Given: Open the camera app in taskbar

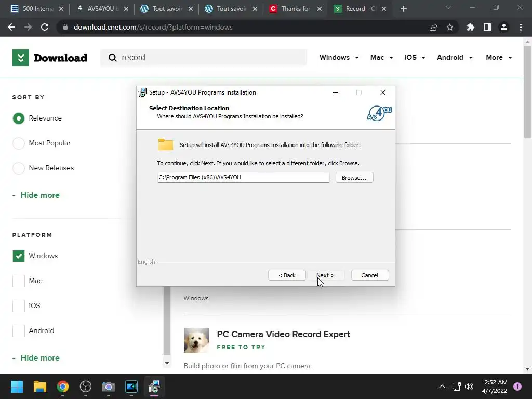Looking at the screenshot, I should (x=109, y=387).
